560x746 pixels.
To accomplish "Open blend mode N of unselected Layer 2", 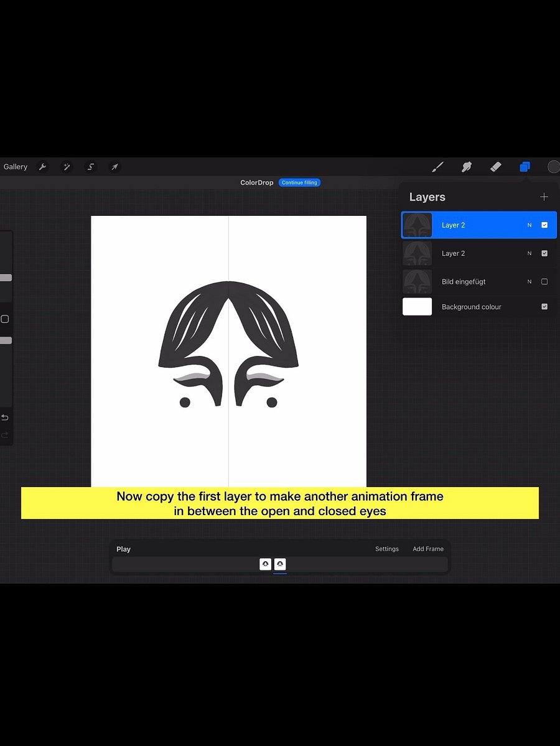I will point(530,254).
